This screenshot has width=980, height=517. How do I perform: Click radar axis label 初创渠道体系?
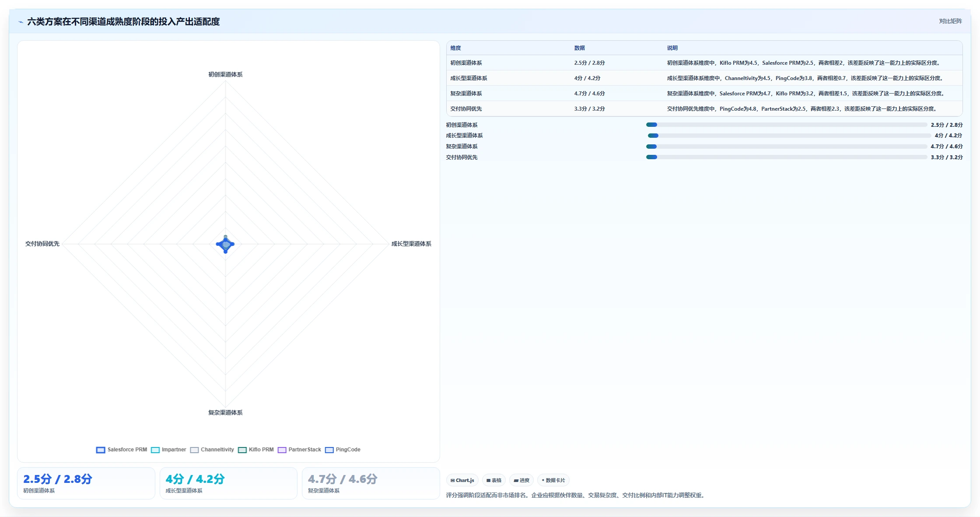coord(225,75)
